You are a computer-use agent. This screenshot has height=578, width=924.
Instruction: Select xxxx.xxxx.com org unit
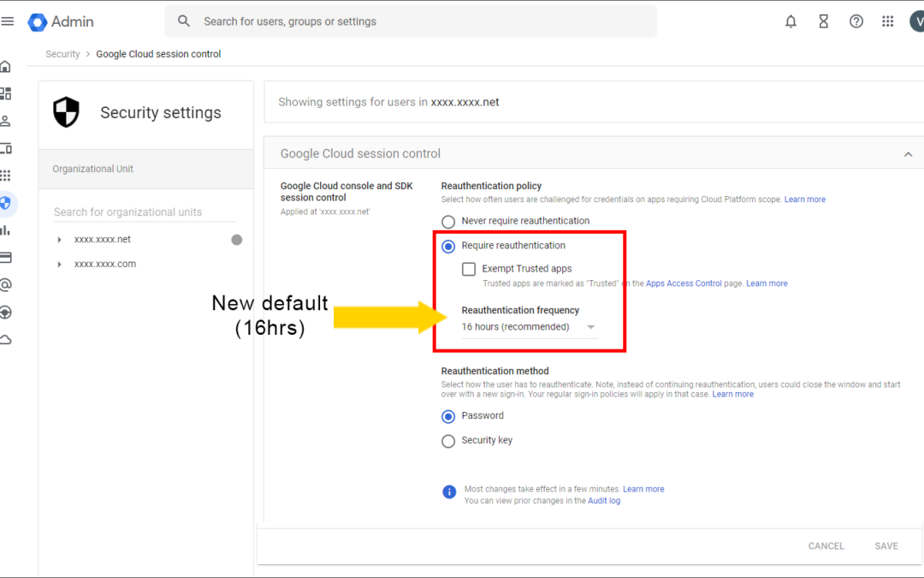pyautogui.click(x=105, y=265)
